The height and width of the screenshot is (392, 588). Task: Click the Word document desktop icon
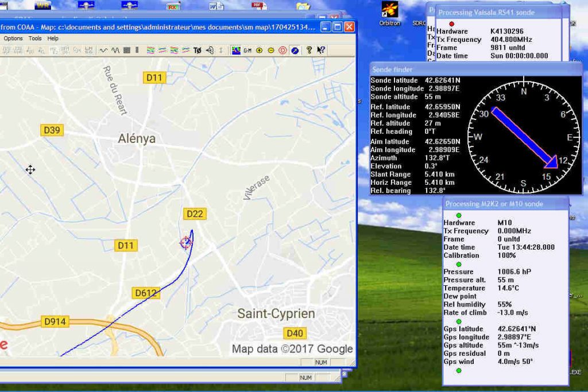[x=216, y=6]
